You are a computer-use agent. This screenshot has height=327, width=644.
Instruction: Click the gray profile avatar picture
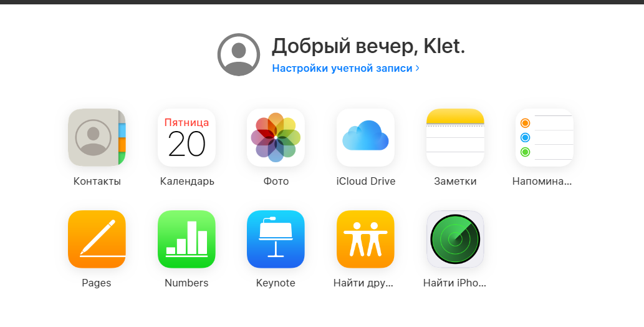coord(239,55)
